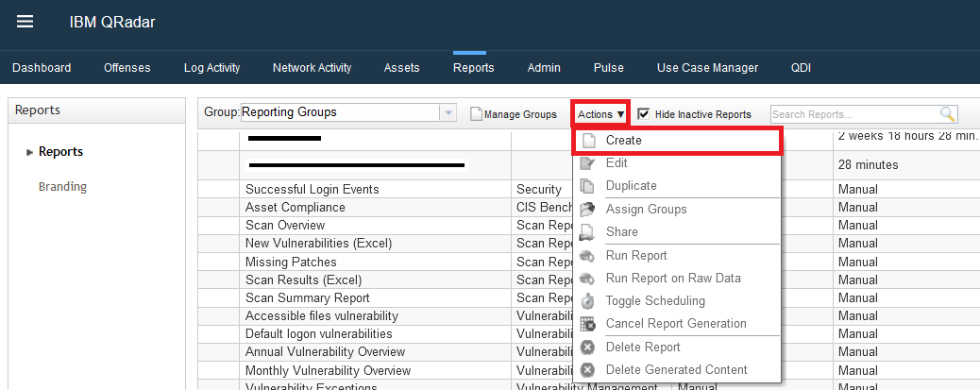This screenshot has height=390, width=980.
Task: Switch to the Reports tab
Action: (x=474, y=67)
